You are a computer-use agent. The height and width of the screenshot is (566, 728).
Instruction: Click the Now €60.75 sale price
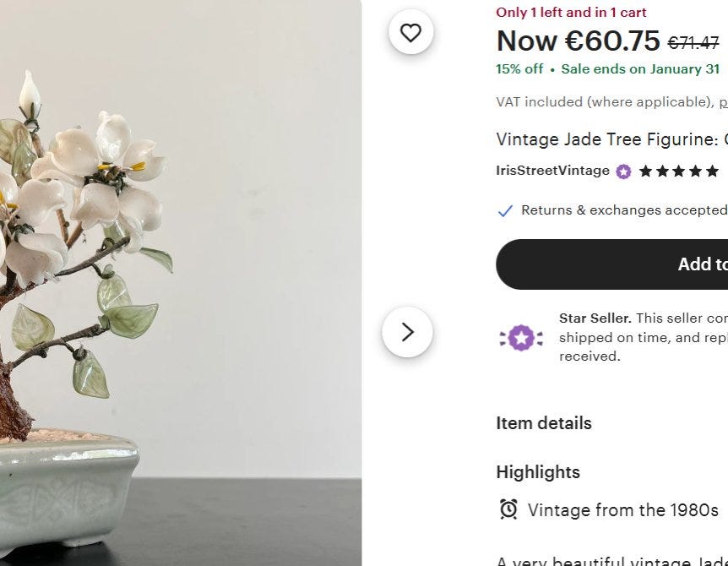[578, 41]
